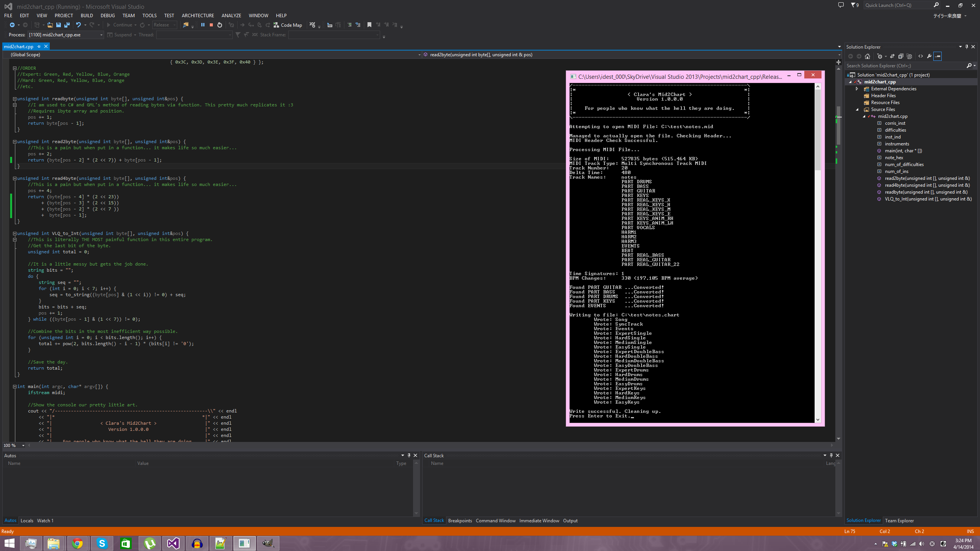Open the Windows Start button
This screenshot has height=551, width=980.
pyautogui.click(x=9, y=543)
